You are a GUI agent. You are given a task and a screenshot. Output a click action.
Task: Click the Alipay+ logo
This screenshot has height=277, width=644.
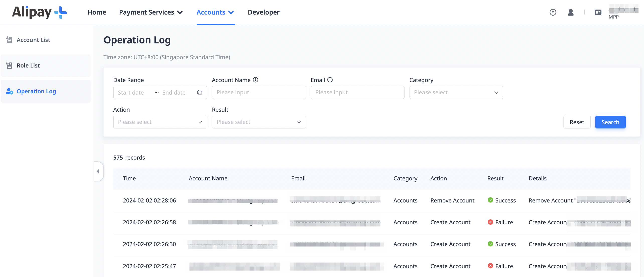click(x=39, y=12)
